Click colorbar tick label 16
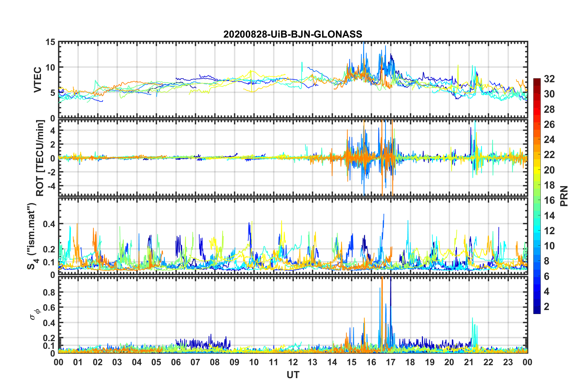The height and width of the screenshot is (392, 586). (549, 200)
